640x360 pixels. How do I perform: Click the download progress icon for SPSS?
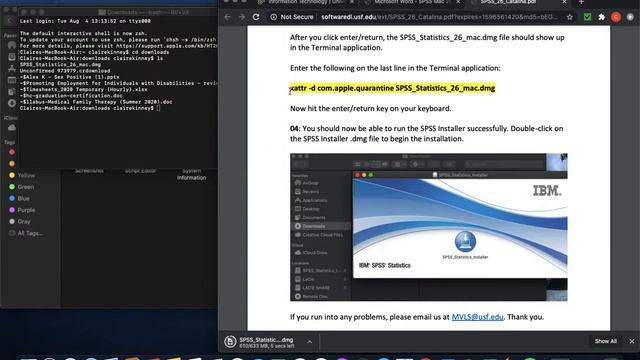(x=230, y=342)
